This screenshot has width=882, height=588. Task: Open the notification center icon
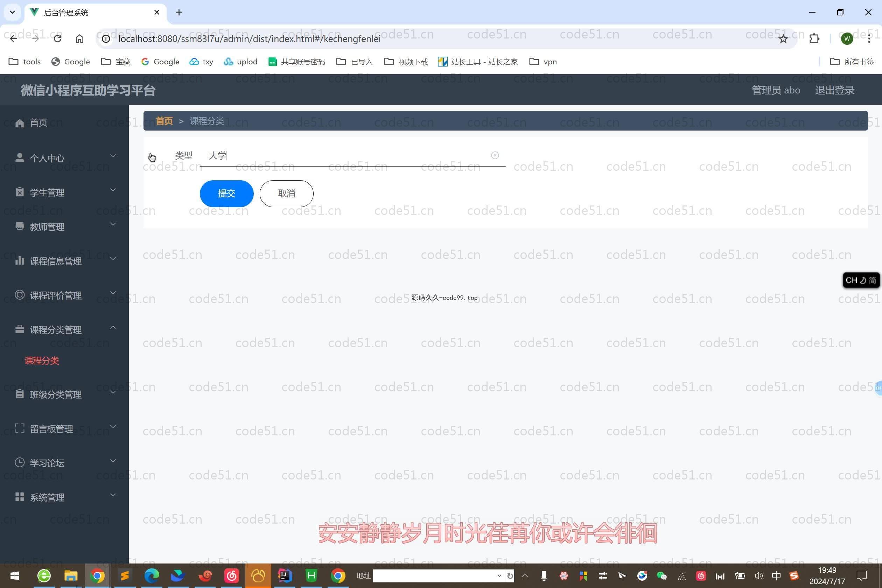coord(862,576)
